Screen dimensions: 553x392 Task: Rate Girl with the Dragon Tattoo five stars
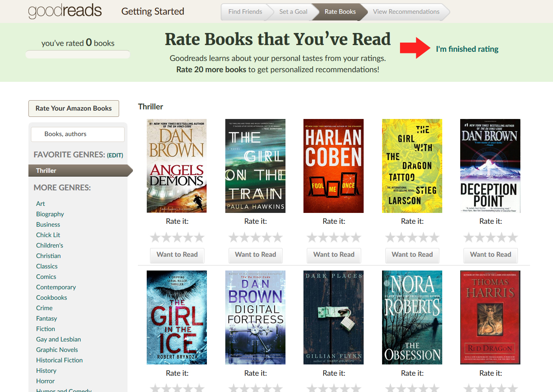[x=434, y=238]
